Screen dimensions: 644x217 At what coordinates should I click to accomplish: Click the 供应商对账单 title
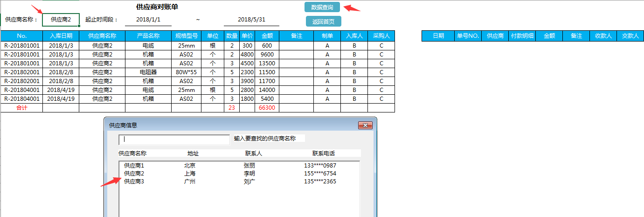coord(157,7)
